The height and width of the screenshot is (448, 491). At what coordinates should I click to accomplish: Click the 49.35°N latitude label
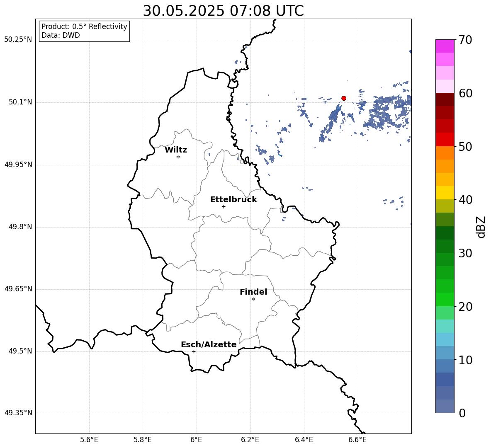coord(18,413)
